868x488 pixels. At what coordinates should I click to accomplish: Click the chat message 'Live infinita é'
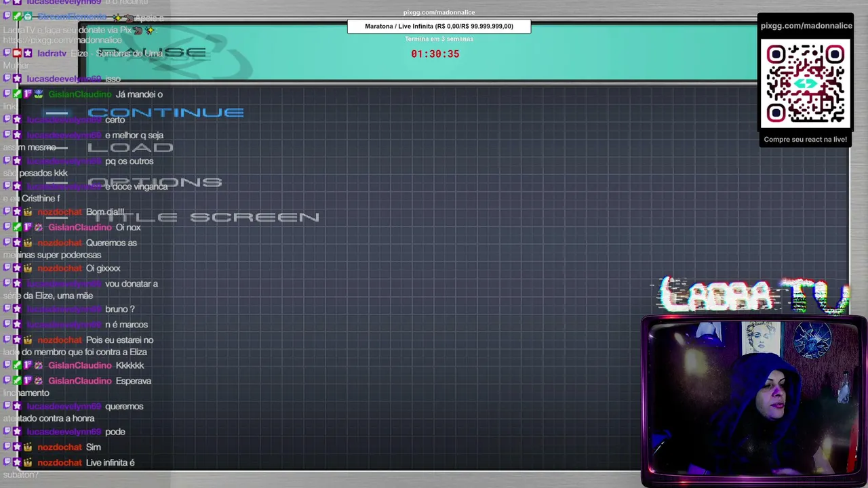(x=111, y=463)
